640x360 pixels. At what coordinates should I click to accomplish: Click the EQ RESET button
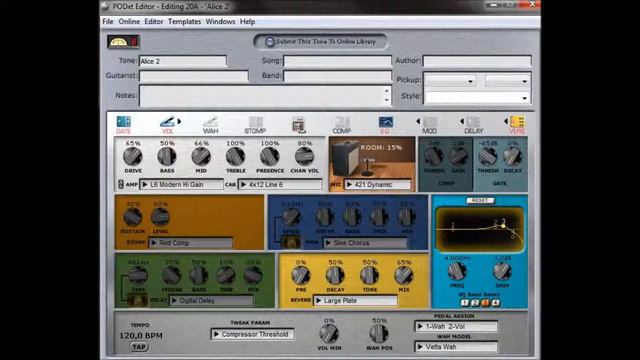[480, 200]
